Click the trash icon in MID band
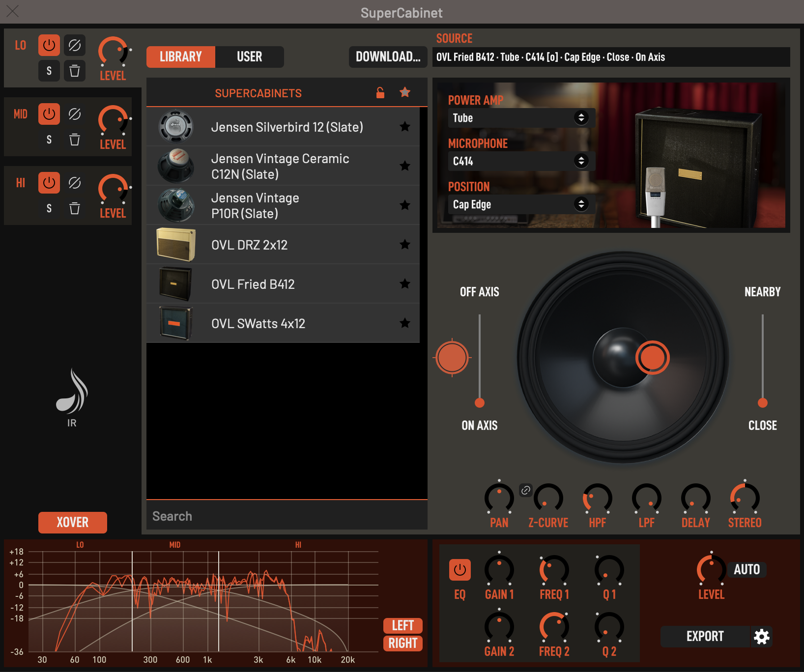 75,140
